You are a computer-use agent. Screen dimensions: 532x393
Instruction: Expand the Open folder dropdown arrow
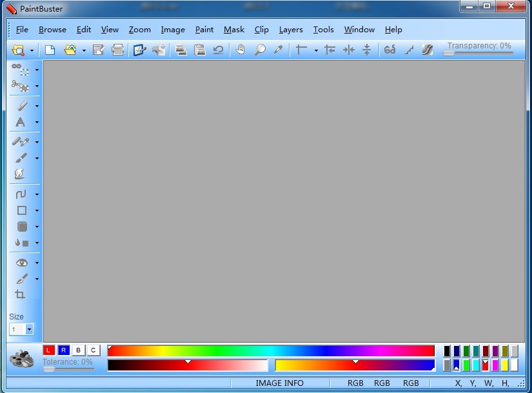click(84, 50)
